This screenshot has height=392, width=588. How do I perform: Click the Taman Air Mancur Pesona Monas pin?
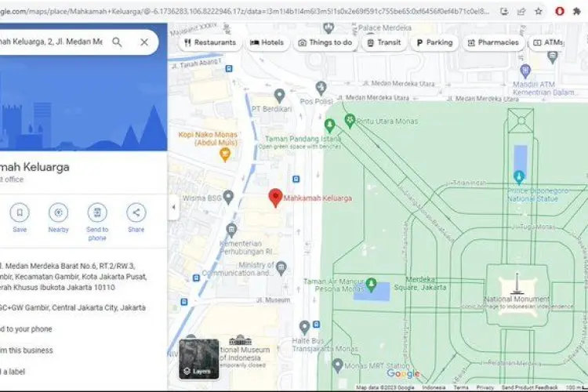[372, 285]
